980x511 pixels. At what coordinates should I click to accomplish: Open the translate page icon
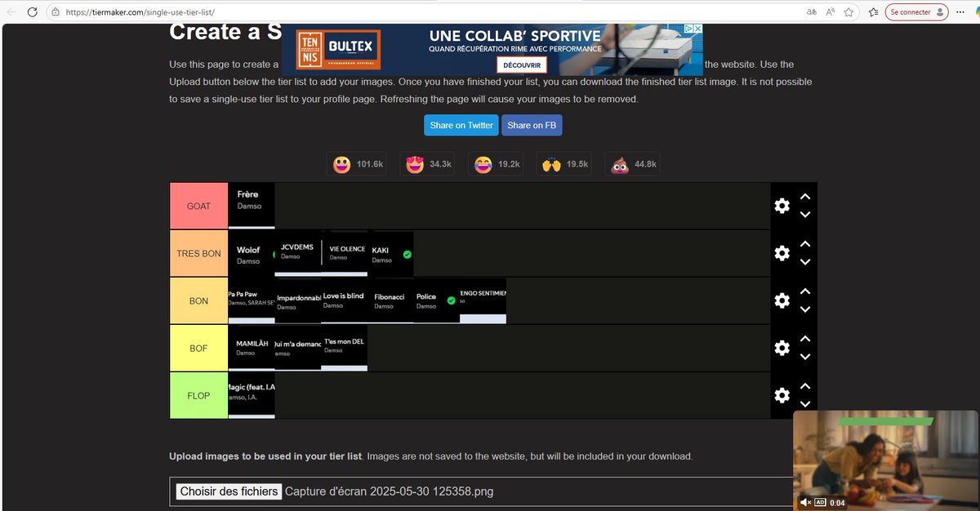tap(812, 12)
